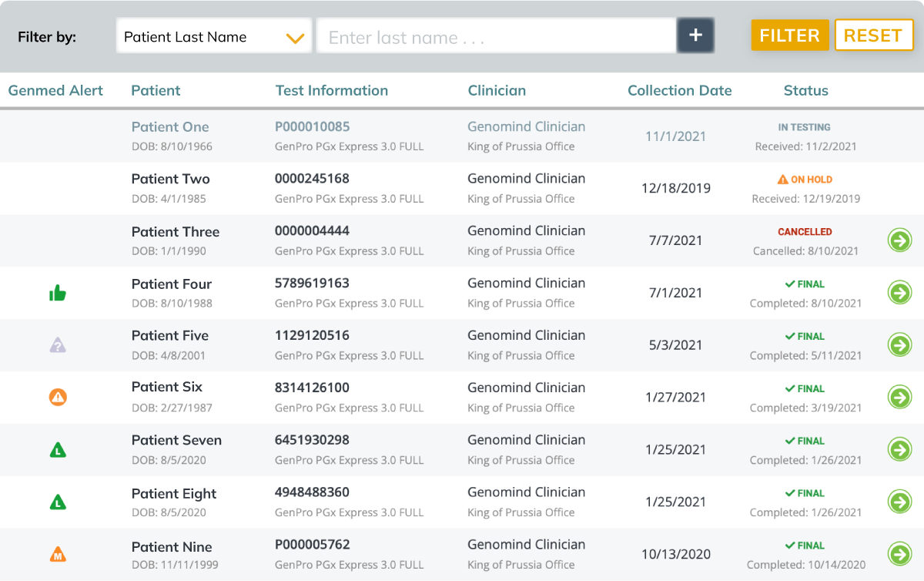The image size is (924, 581).
Task: Click the orange warning alert icon for Patient Six
Action: [x=58, y=398]
